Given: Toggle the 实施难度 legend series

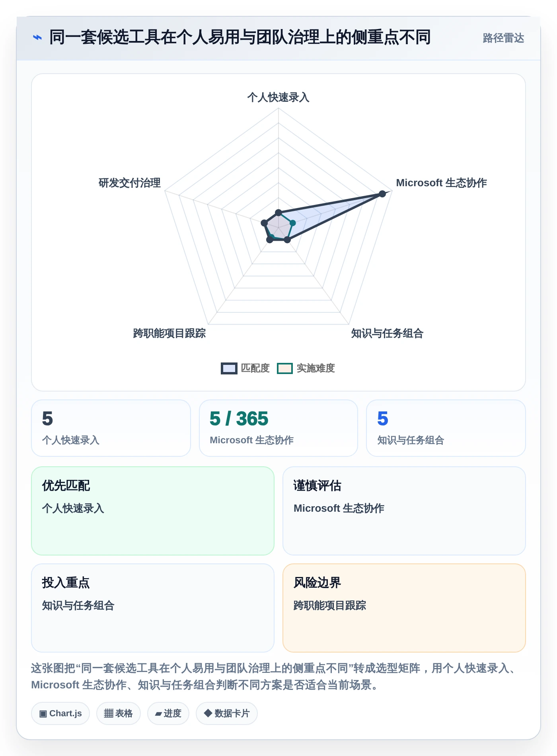Looking at the screenshot, I should [x=306, y=368].
